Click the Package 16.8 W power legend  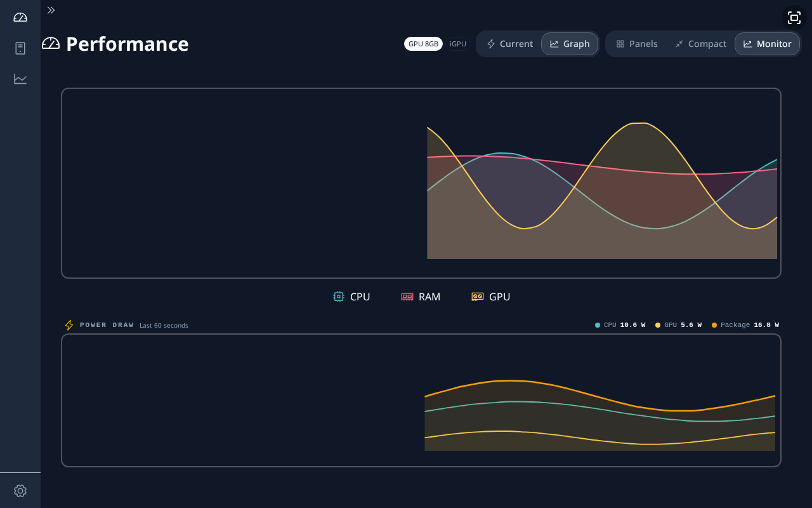(745, 325)
